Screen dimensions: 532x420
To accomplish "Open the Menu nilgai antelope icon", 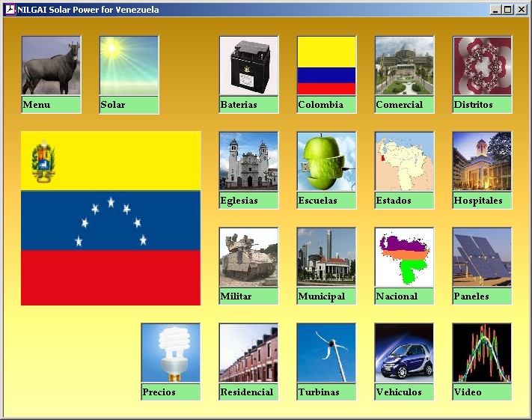I will coord(51,65).
